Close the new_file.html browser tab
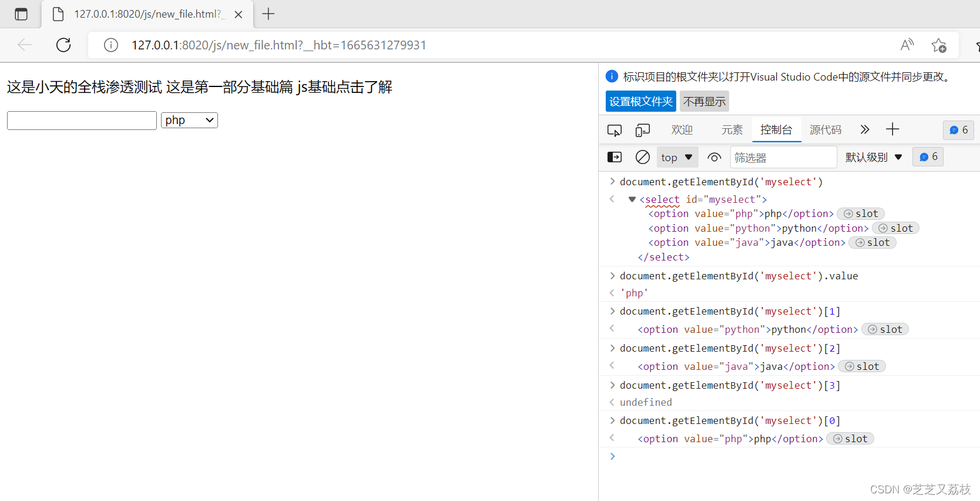980x501 pixels. click(x=239, y=15)
